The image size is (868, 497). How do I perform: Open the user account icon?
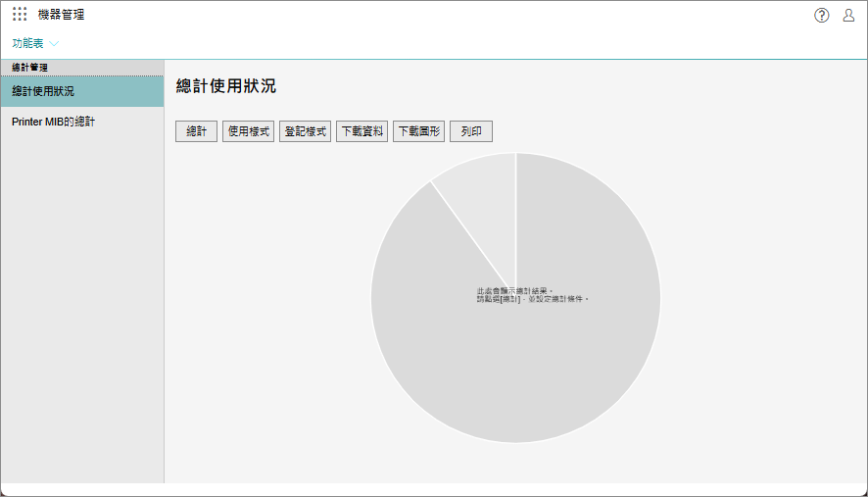click(848, 15)
